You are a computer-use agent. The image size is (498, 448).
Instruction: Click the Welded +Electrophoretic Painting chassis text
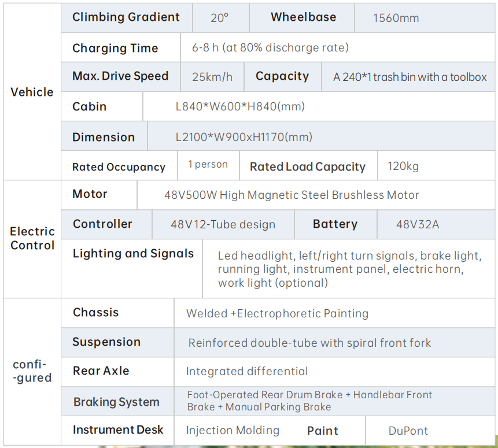277,313
